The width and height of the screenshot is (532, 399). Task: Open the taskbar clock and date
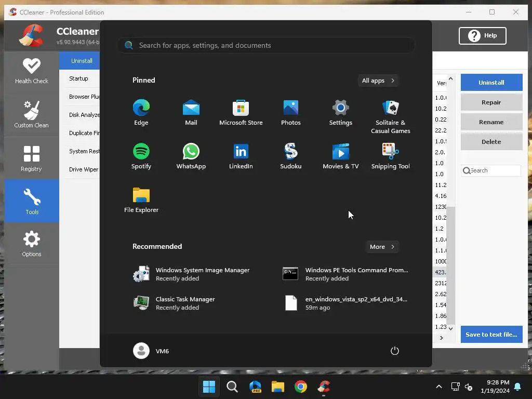click(495, 387)
